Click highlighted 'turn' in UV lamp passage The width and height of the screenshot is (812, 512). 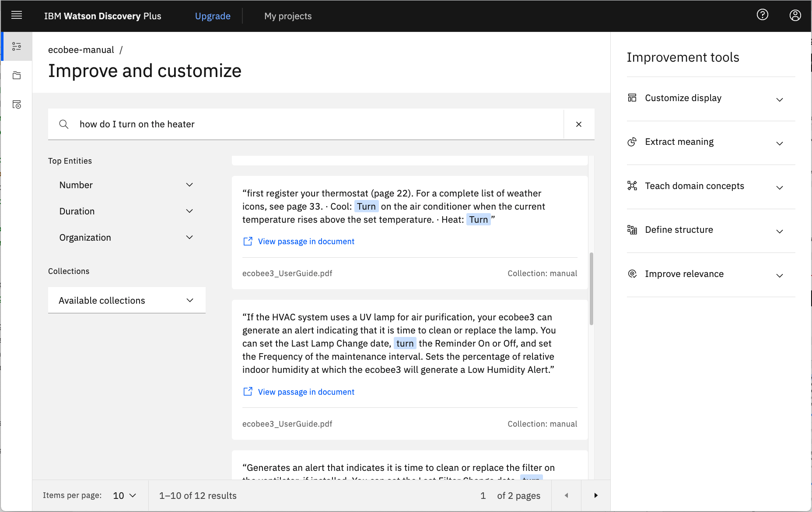(405, 344)
